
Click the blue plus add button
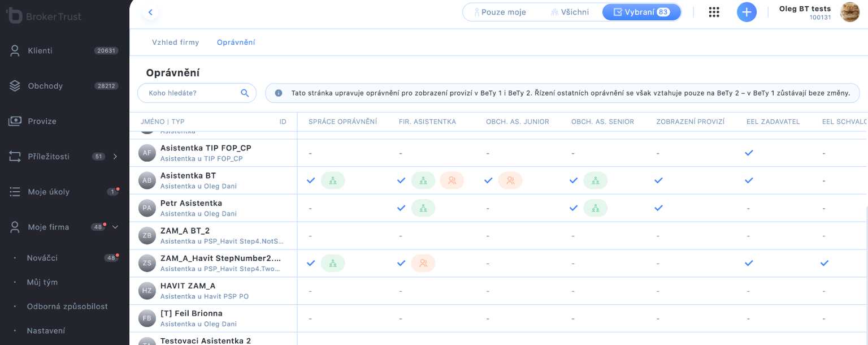click(x=747, y=12)
